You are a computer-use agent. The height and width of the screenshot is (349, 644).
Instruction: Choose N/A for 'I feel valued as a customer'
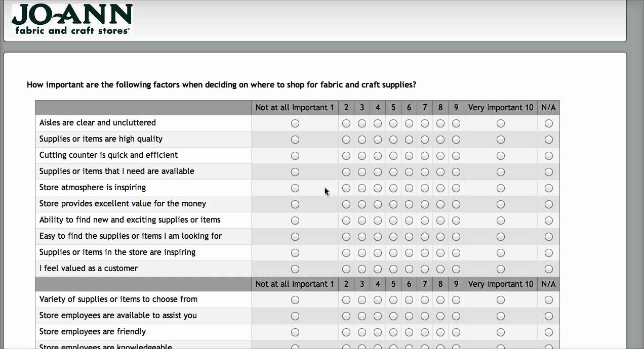[x=549, y=269]
